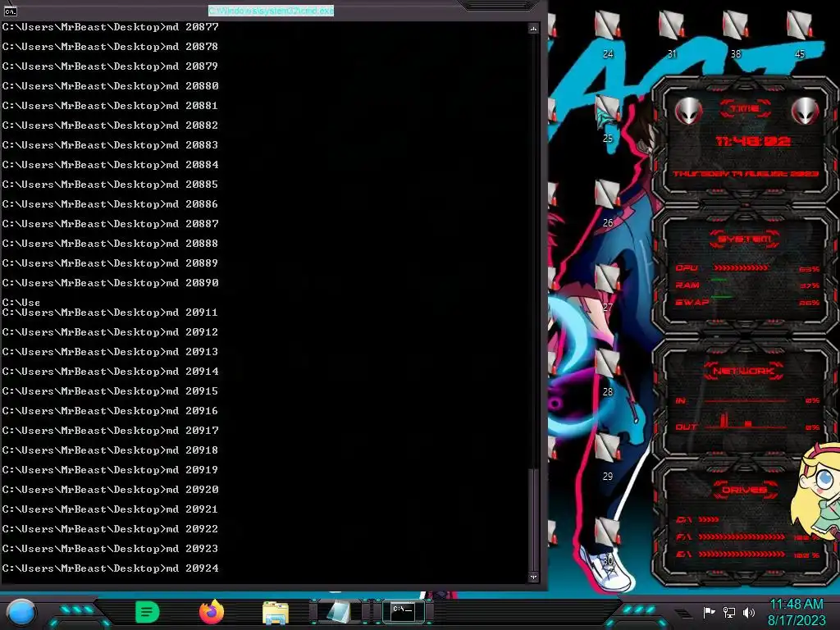Click the line 'md 20890' in cmd
840x630 pixels.
[x=111, y=283]
